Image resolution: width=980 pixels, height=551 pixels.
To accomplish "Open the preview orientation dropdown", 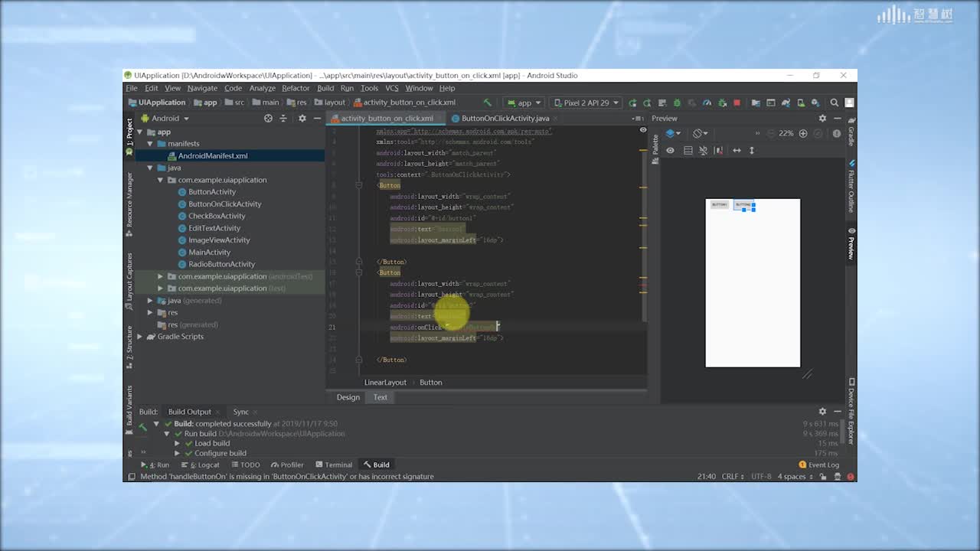I will [x=700, y=133].
